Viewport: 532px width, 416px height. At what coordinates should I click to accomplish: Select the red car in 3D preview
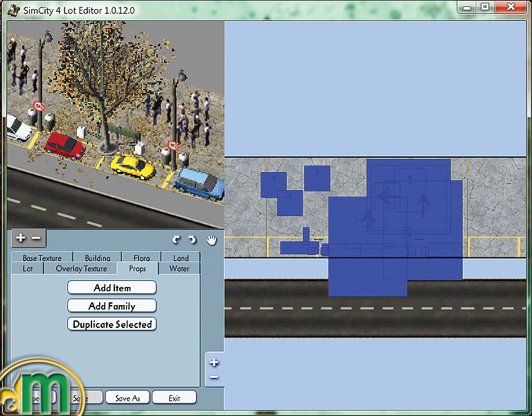click(x=65, y=146)
